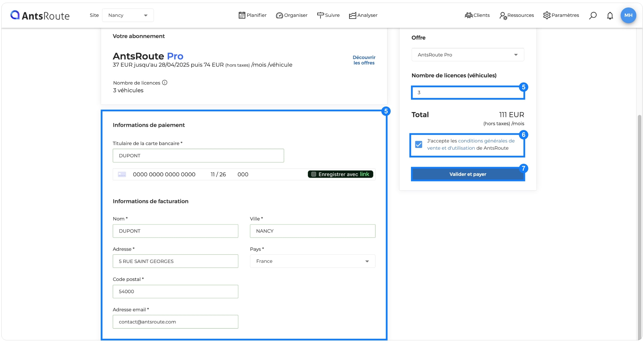Image resolution: width=644 pixels, height=343 pixels.
Task: Click the billing Nom field
Action: (175, 231)
